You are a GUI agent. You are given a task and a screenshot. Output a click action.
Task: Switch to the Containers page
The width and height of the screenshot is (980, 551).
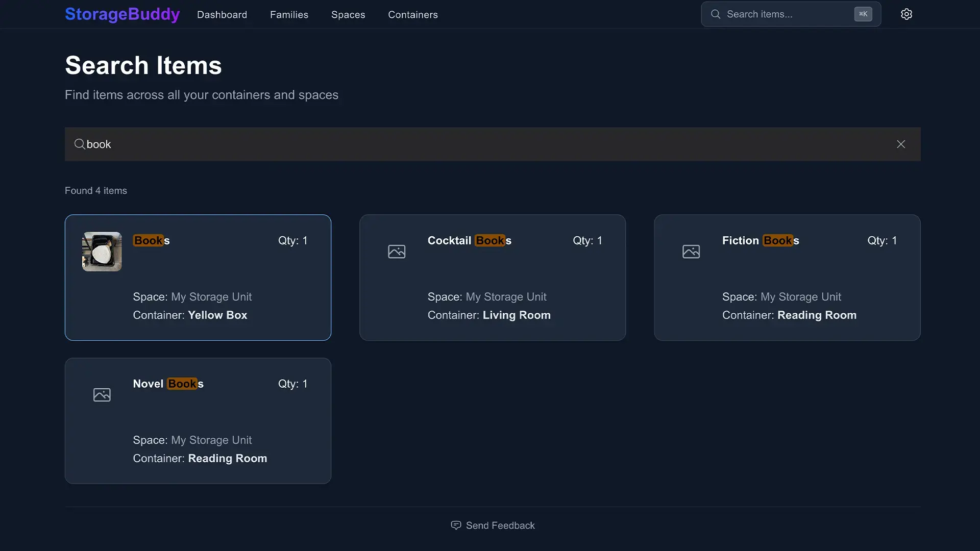(412, 15)
